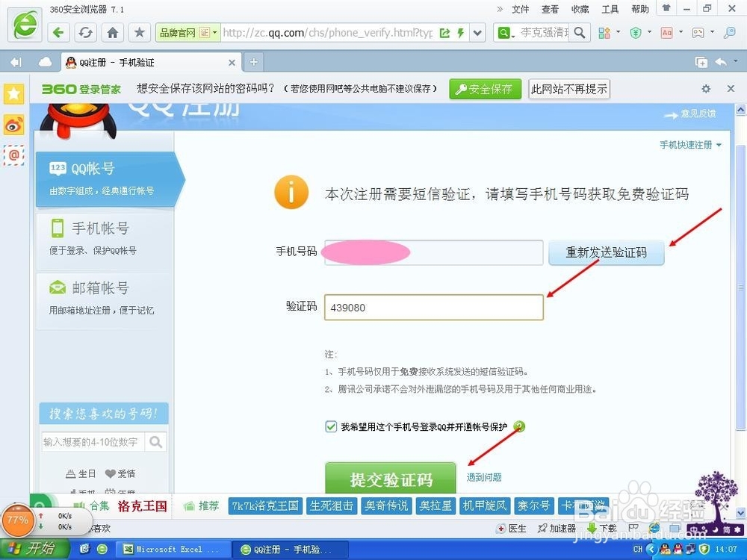
Task: Select 爱情 number category
Action: [120, 474]
